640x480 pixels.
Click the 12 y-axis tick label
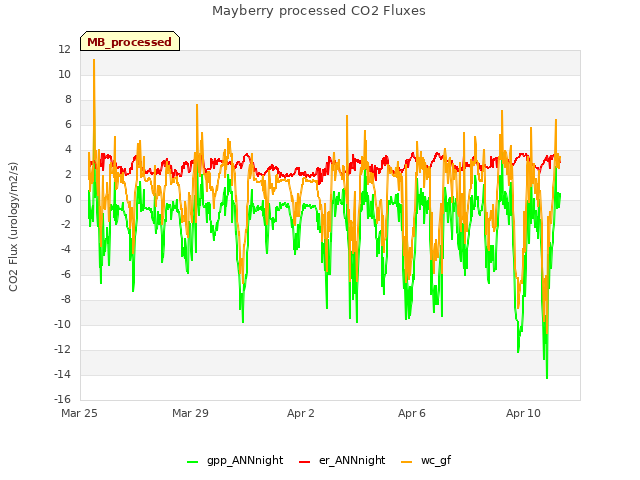click(x=64, y=49)
